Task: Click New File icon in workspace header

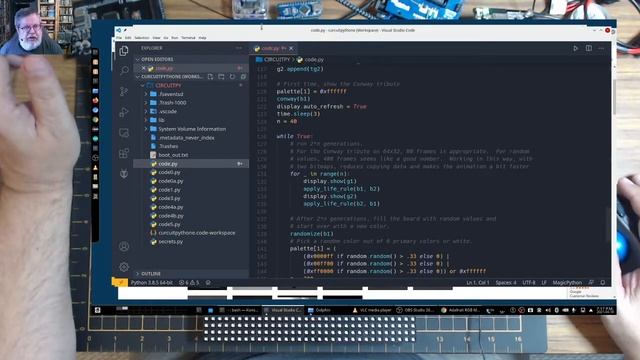Action: 210,76
